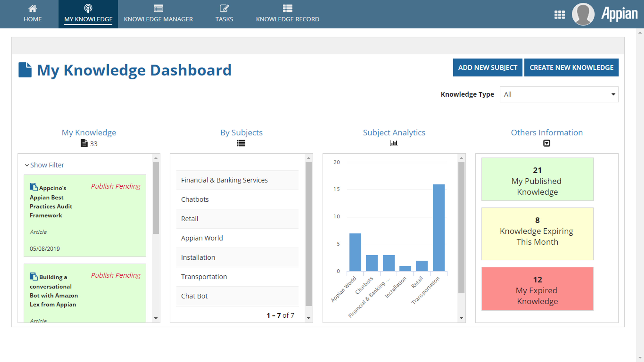Click the dropdown box icon under Others Information
The image size is (644, 362).
point(547,143)
